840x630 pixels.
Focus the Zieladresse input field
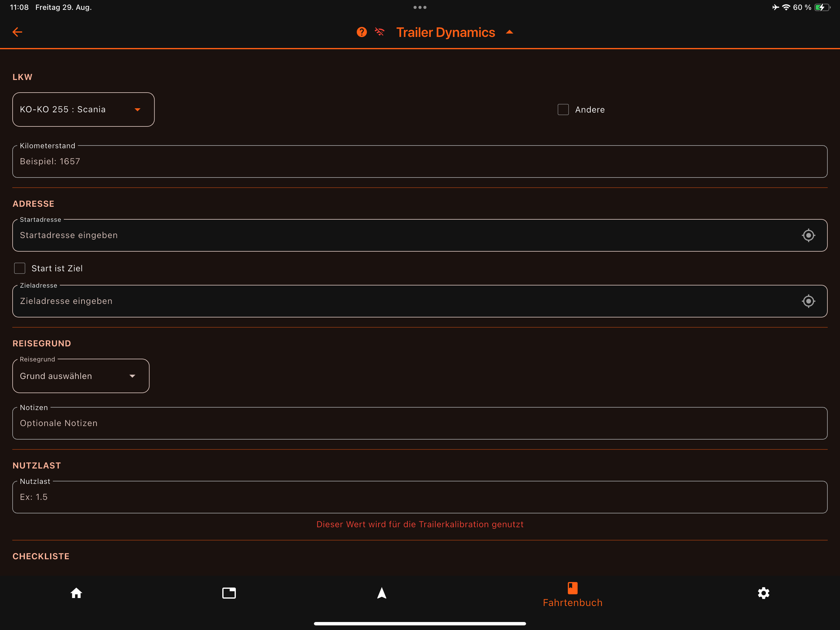click(x=420, y=301)
